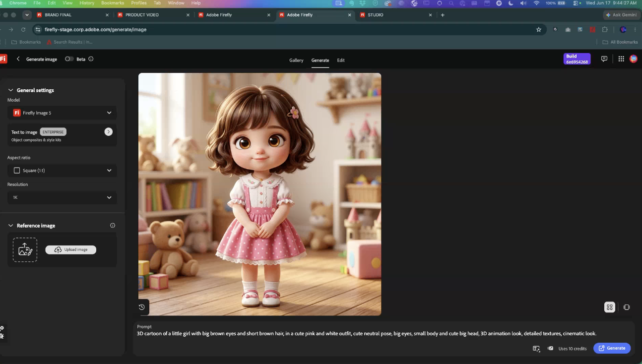Click the settings gear at left edge

click(x=2, y=328)
